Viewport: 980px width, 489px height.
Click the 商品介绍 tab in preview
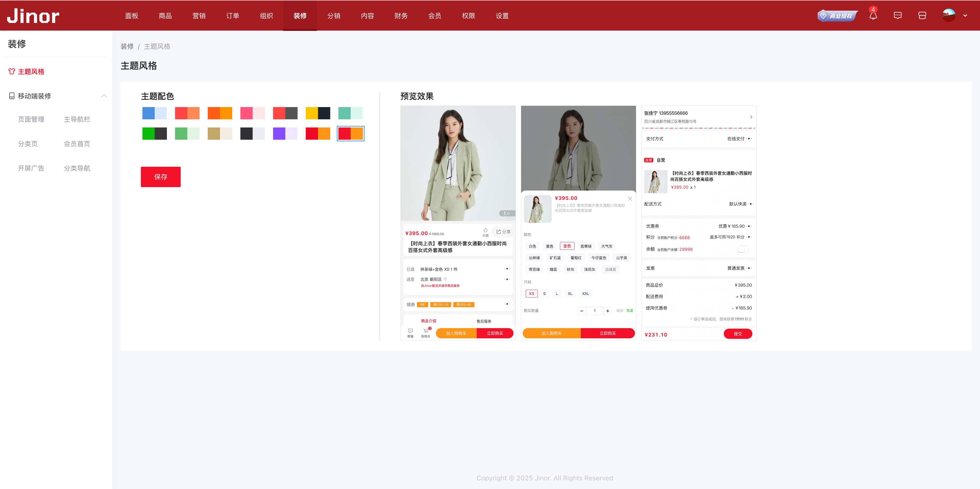click(x=428, y=321)
